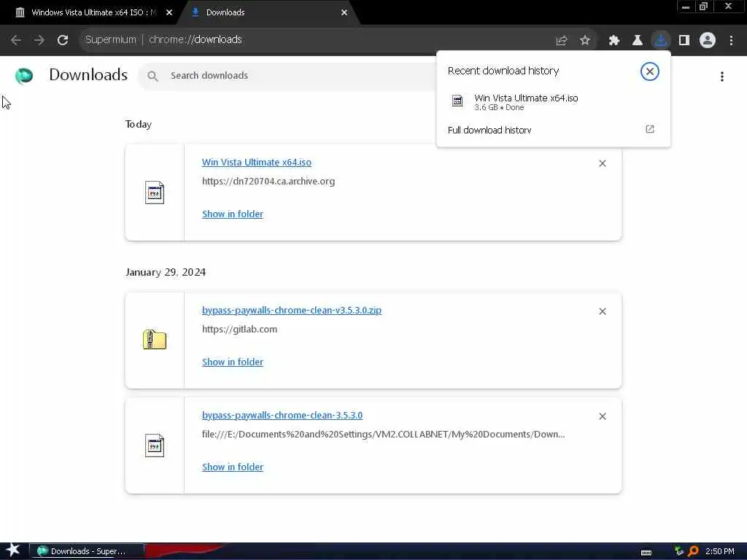Click the orange magnifier tray icon
Image resolution: width=747 pixels, height=560 pixels.
pos(693,551)
